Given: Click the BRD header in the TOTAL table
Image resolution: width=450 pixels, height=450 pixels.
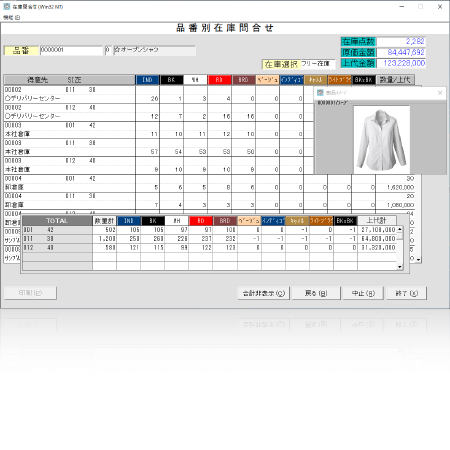Looking at the screenshot, I should coord(225,221).
